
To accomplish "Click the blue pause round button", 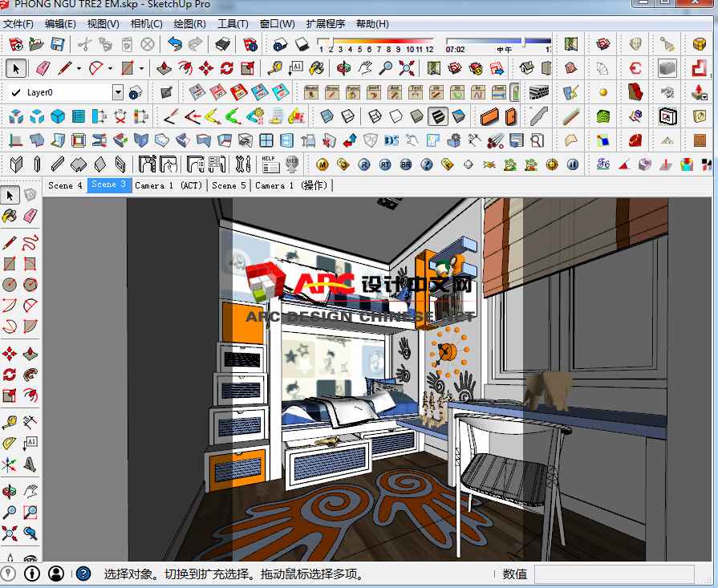I will [x=572, y=164].
